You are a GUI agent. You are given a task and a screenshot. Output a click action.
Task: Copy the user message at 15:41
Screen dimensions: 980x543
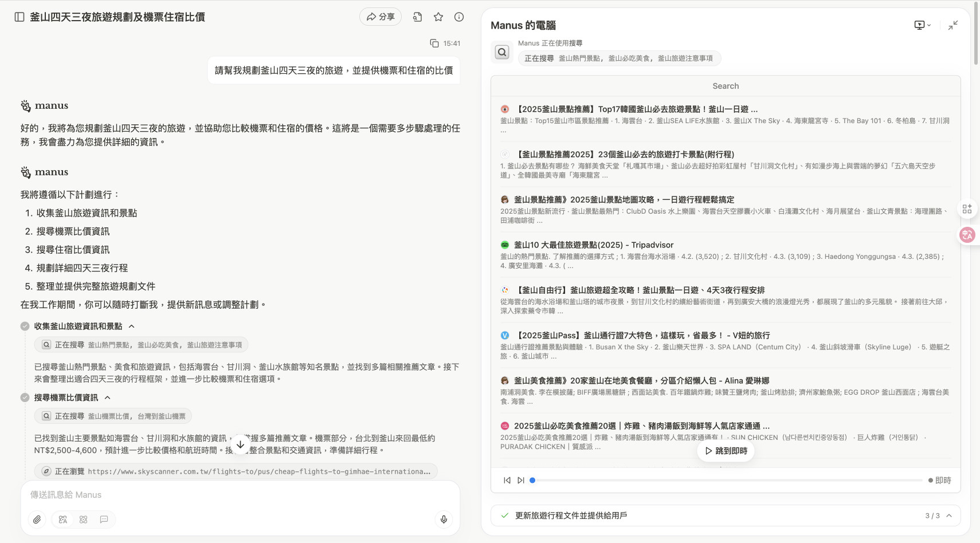click(434, 44)
